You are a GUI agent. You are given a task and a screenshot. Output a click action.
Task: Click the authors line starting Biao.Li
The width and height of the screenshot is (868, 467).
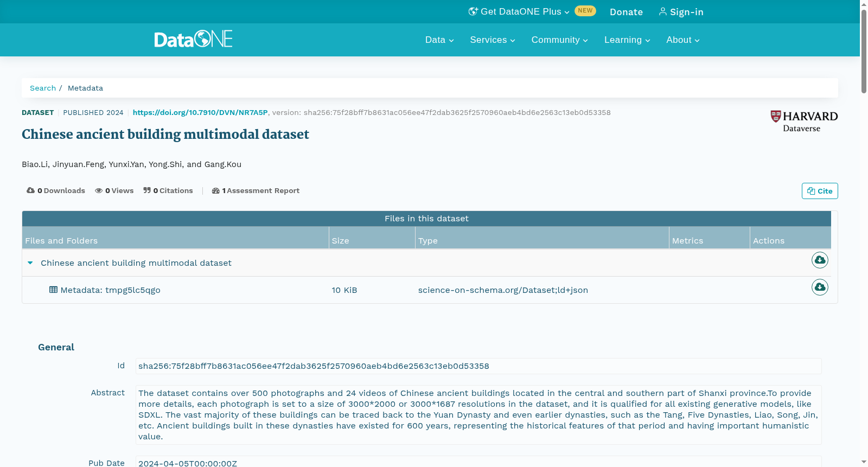point(131,164)
